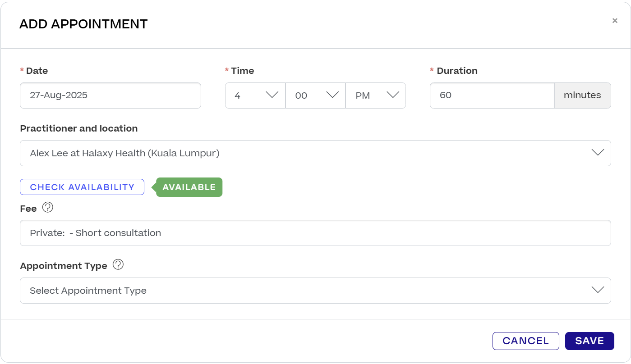
Task: Expand the minutes dropdown showing 00
Action: [315, 96]
